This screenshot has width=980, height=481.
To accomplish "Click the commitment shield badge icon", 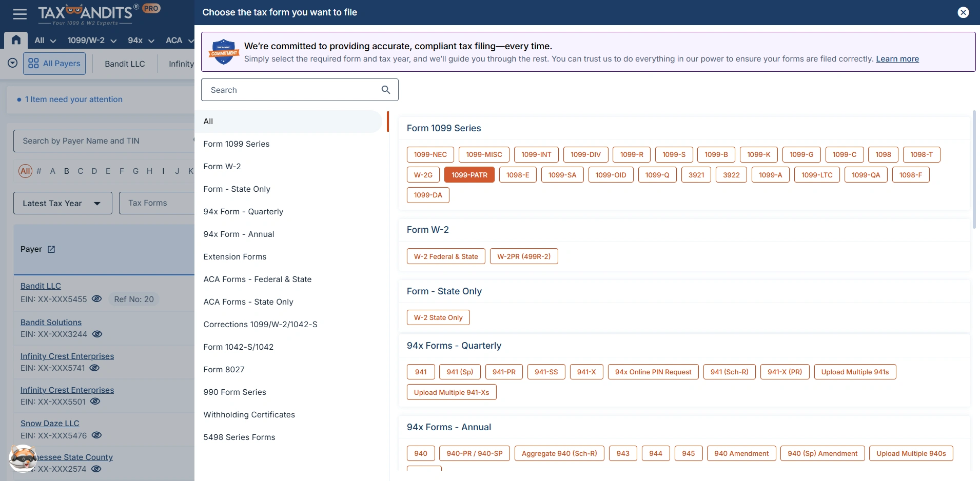I will (224, 52).
